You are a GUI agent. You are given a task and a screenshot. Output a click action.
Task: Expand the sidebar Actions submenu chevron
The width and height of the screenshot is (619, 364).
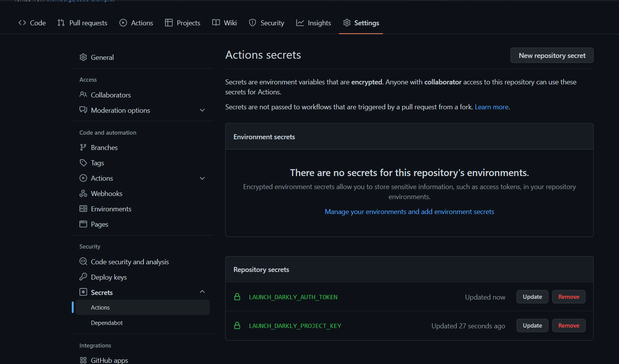tap(202, 178)
